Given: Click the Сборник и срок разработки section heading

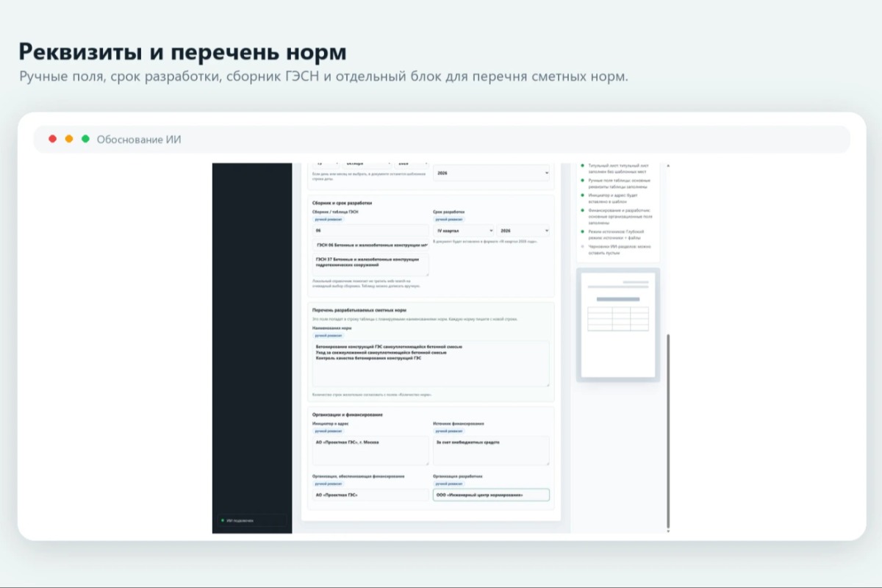Looking at the screenshot, I should [x=343, y=203].
